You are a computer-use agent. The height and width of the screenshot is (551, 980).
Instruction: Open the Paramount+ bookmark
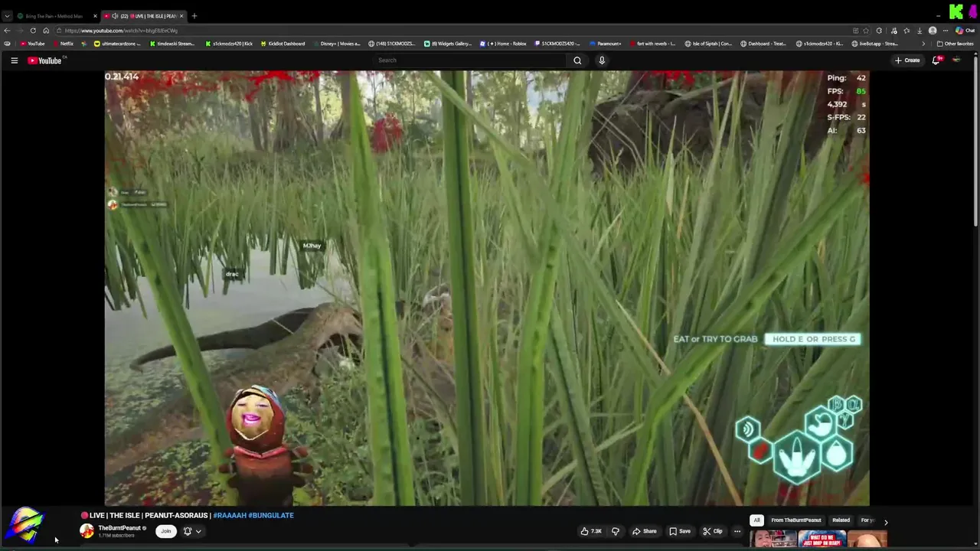[x=605, y=44]
